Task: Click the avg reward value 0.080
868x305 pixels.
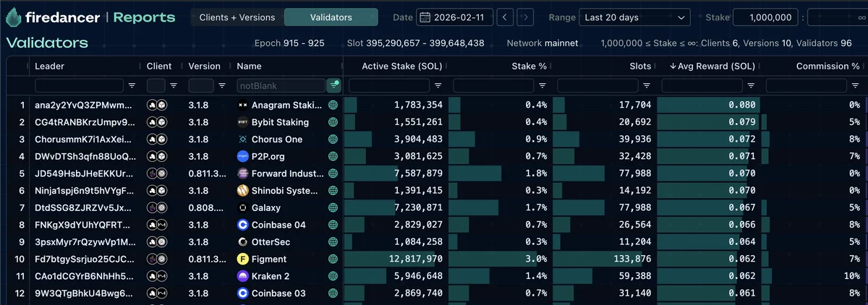Action: (x=742, y=105)
